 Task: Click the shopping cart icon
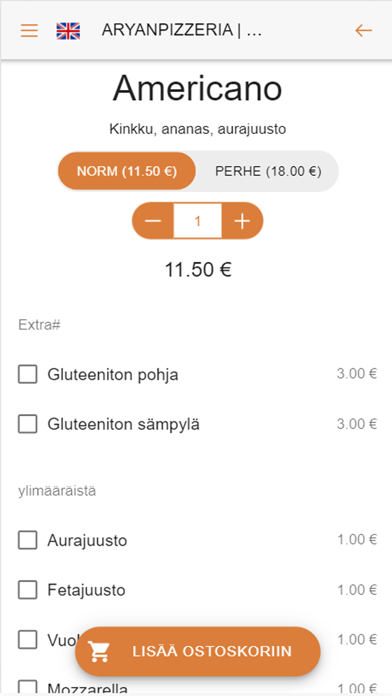tap(99, 651)
